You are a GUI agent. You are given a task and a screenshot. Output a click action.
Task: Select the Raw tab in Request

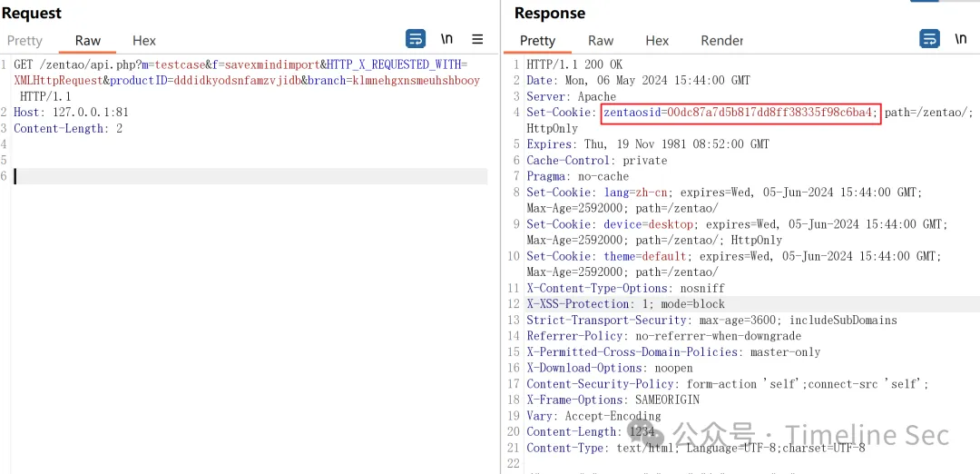click(x=88, y=41)
